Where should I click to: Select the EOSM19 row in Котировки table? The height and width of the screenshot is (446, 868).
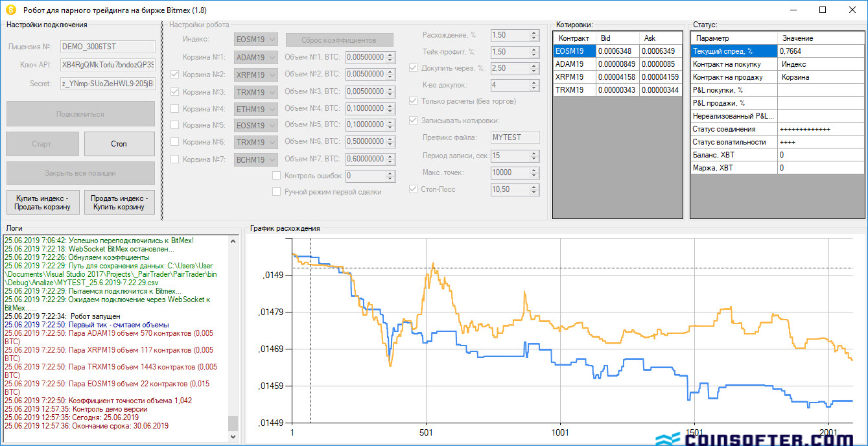pos(618,51)
